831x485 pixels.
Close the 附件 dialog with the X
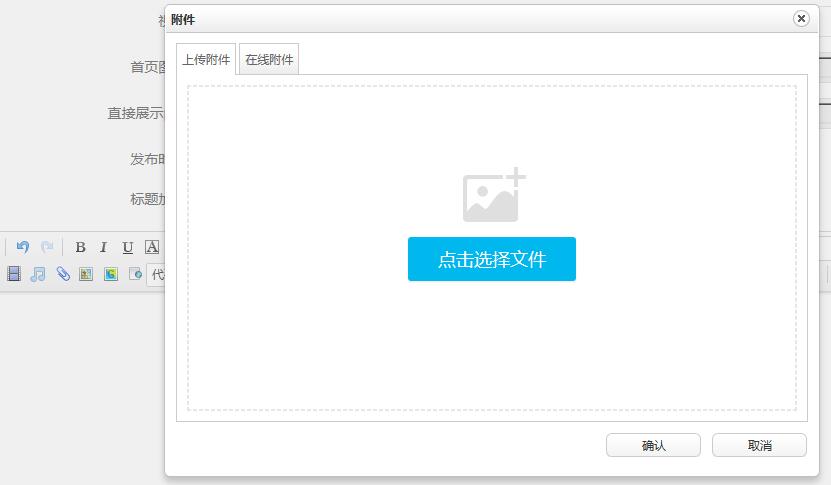pyautogui.click(x=801, y=19)
